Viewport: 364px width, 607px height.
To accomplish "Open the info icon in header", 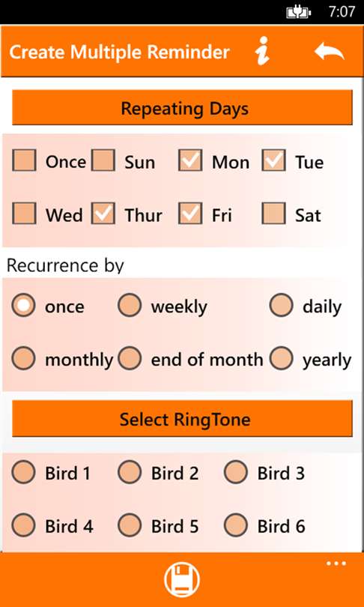I will click(x=262, y=51).
